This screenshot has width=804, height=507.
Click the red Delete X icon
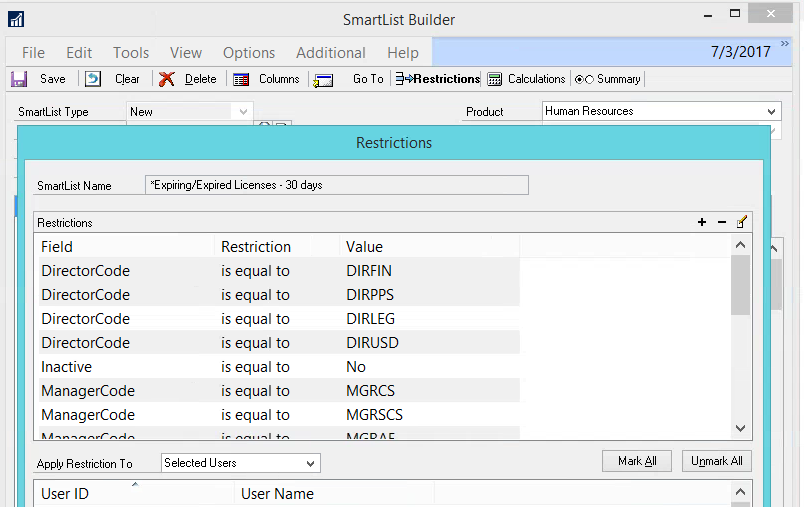coord(166,79)
